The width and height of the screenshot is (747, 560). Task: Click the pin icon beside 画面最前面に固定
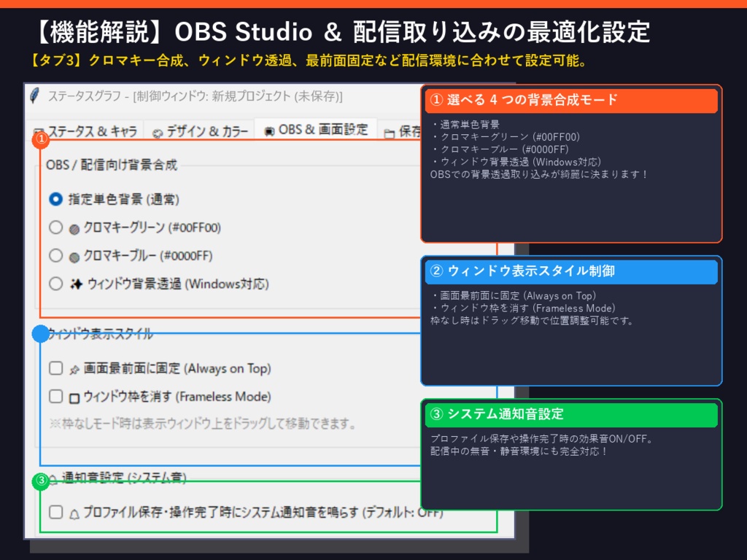pyautogui.click(x=74, y=370)
